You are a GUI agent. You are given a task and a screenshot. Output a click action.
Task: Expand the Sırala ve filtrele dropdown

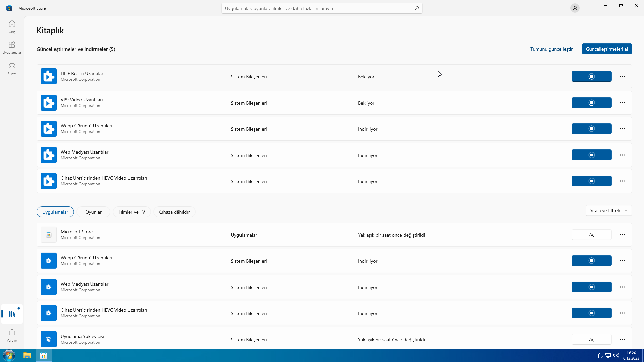608,210
